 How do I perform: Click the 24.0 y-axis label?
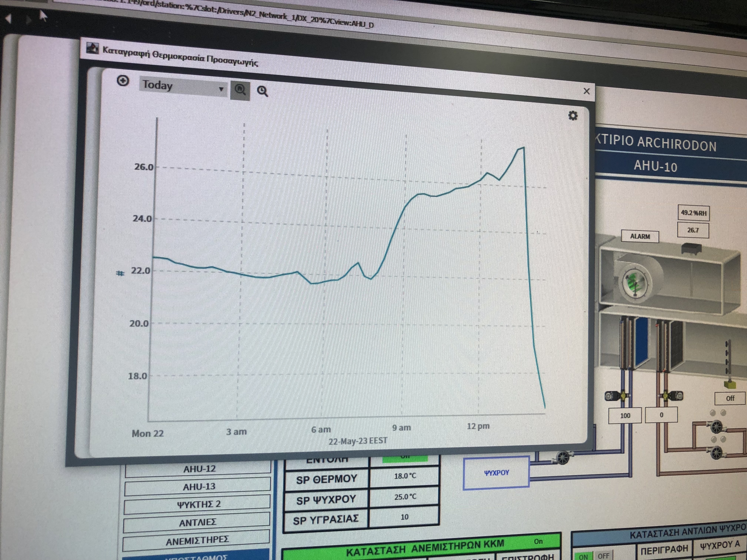[x=142, y=219]
